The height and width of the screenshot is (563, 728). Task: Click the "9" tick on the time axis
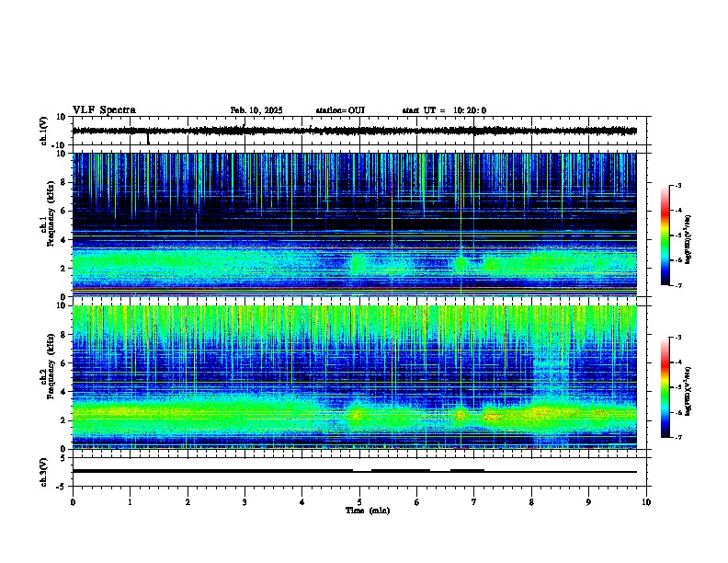(x=588, y=502)
